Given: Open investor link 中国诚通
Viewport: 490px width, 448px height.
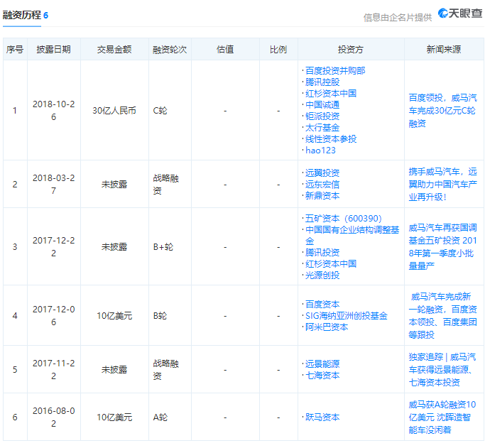Looking at the screenshot, I should (x=322, y=105).
